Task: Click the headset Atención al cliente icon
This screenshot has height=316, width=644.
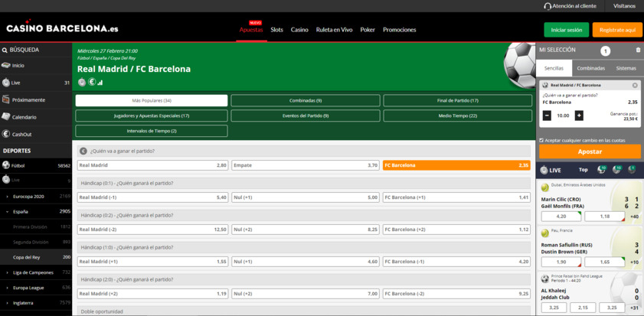Action: [x=547, y=6]
